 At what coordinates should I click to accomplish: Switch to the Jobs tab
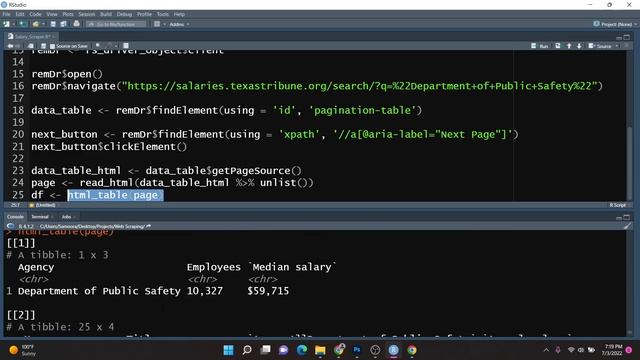click(68, 217)
